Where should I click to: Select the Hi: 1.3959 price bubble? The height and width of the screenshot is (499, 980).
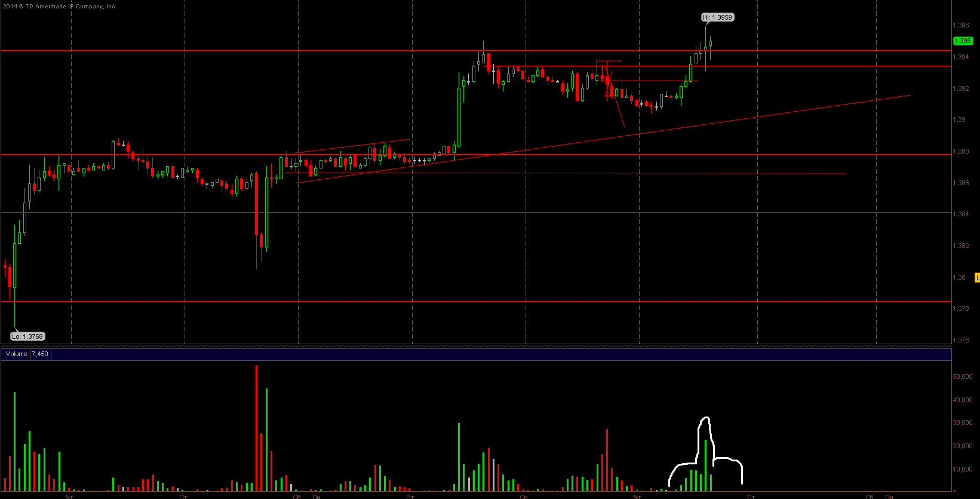(717, 17)
